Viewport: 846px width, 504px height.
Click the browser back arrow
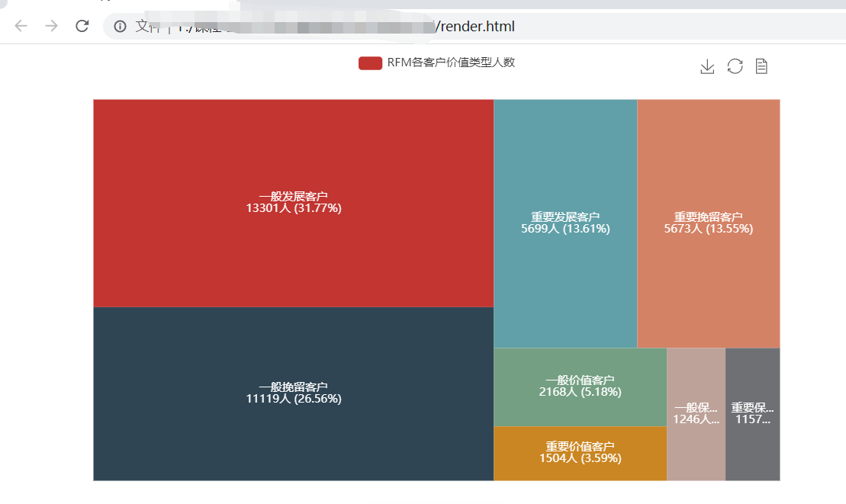coord(20,25)
